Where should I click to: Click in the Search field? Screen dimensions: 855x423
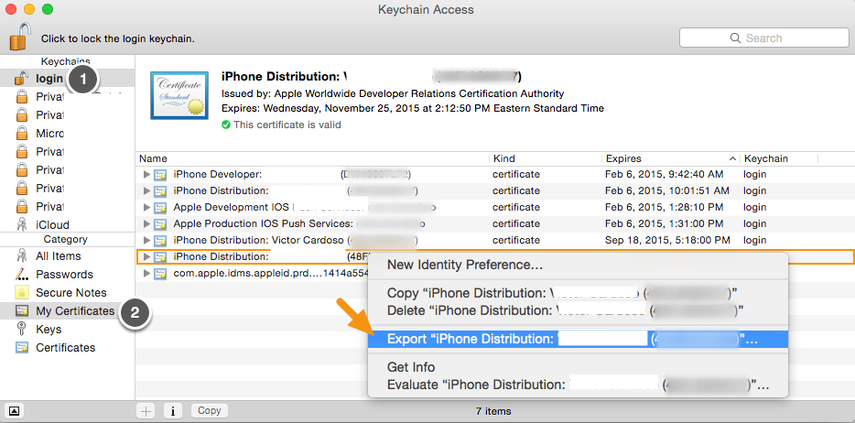[763, 38]
